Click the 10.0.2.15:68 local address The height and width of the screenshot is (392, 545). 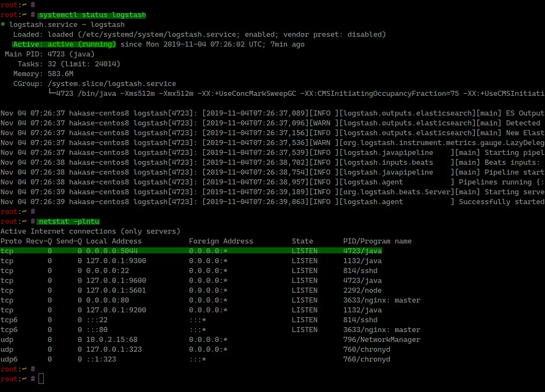tap(112, 340)
